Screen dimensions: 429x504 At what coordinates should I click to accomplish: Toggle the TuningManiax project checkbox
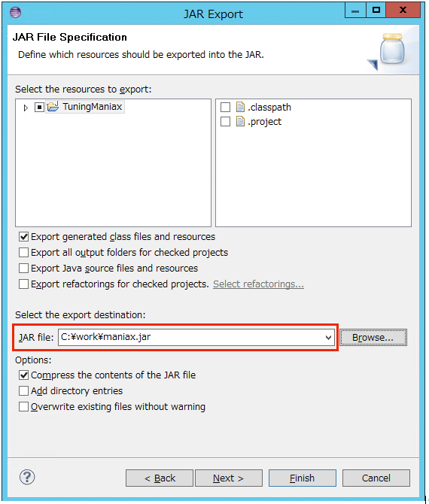pyautogui.click(x=39, y=107)
